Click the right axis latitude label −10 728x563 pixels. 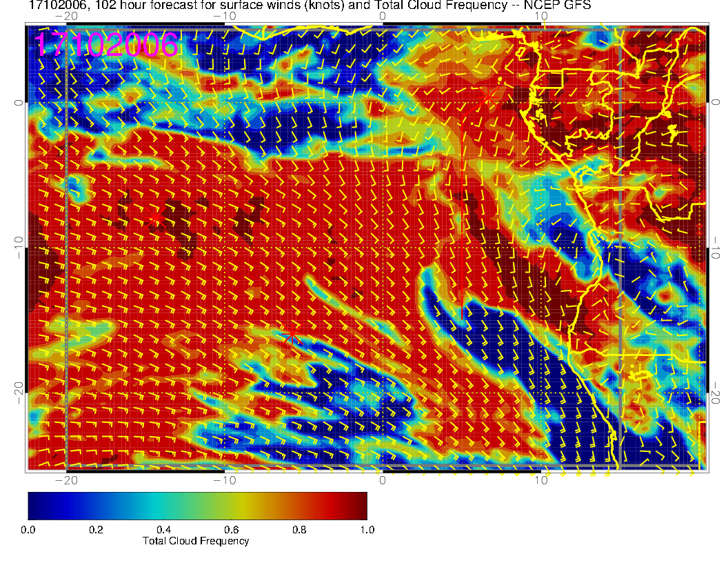click(716, 248)
